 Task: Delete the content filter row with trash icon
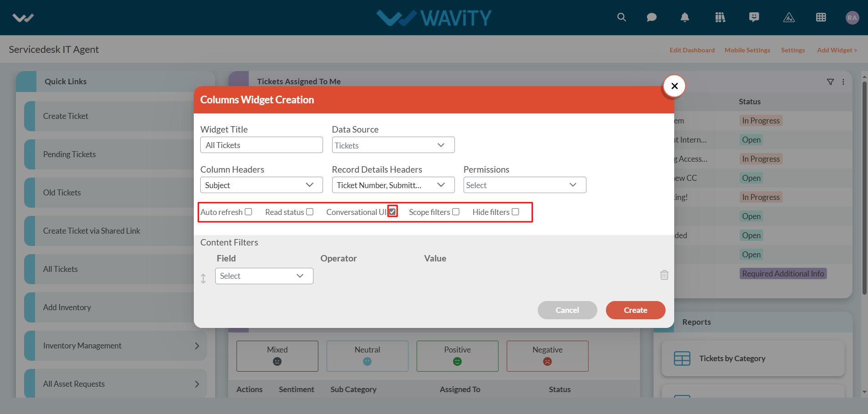[x=664, y=275]
